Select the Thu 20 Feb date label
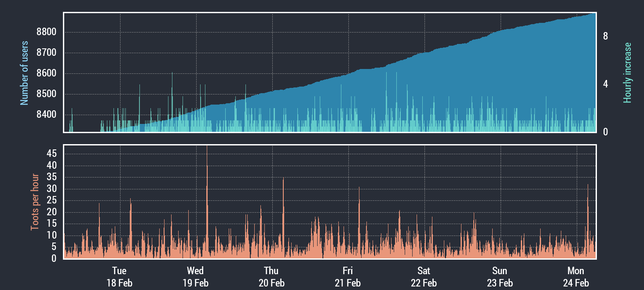 271,276
